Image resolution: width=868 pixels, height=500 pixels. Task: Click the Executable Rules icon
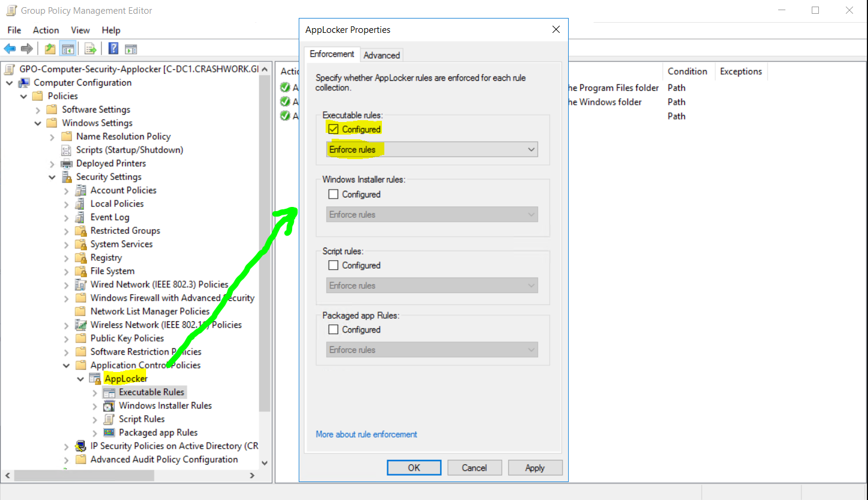(x=109, y=392)
